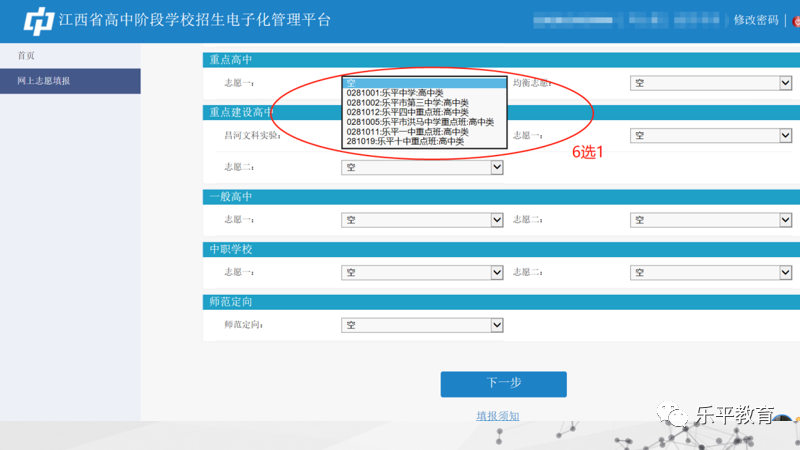Screen dimensions: 800x450
Task: Expand 一般高中 志愿一 dropdown
Action: pos(422,220)
